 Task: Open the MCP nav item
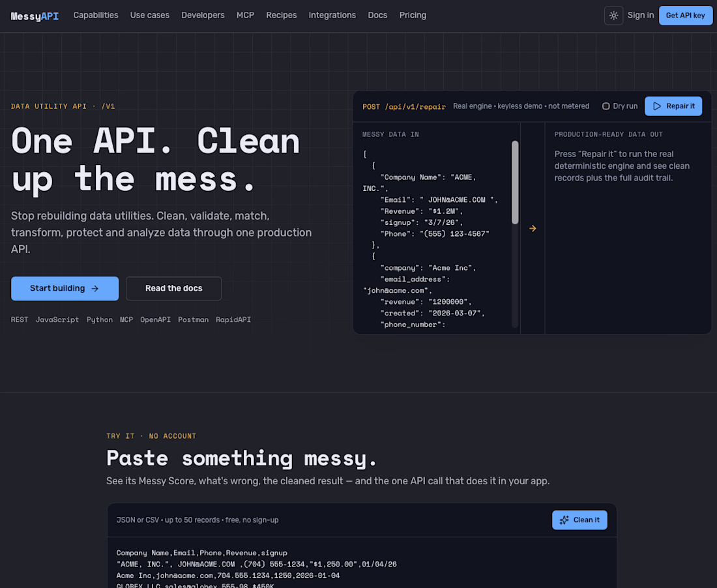click(245, 15)
